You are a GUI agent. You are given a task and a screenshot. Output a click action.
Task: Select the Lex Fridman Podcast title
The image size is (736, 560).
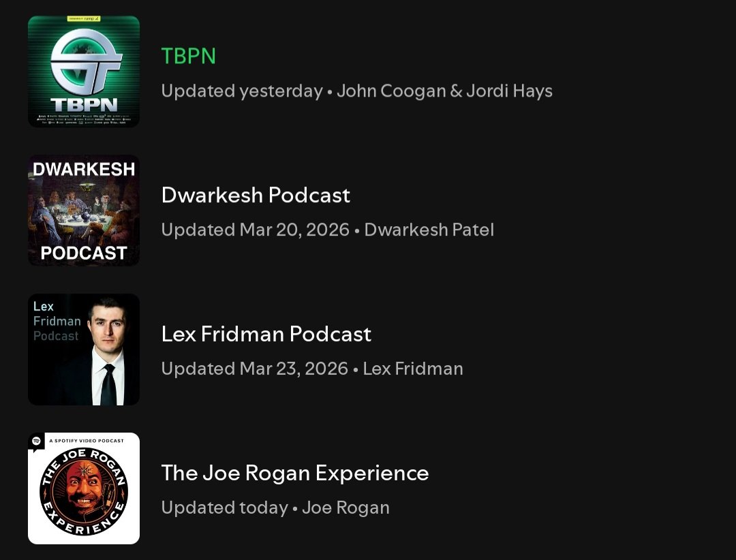point(266,334)
